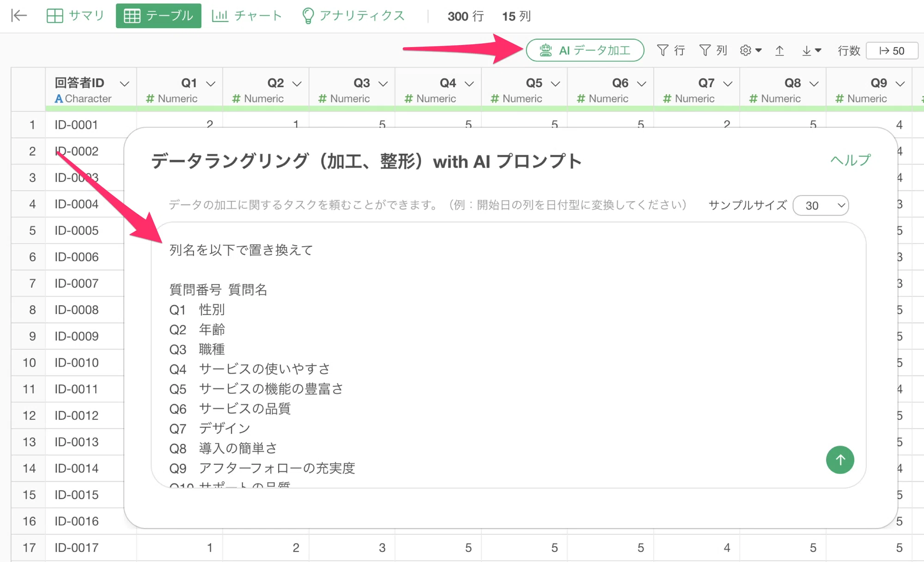924x562 pixels.
Task: Open the ヘルプ link
Action: click(x=850, y=160)
